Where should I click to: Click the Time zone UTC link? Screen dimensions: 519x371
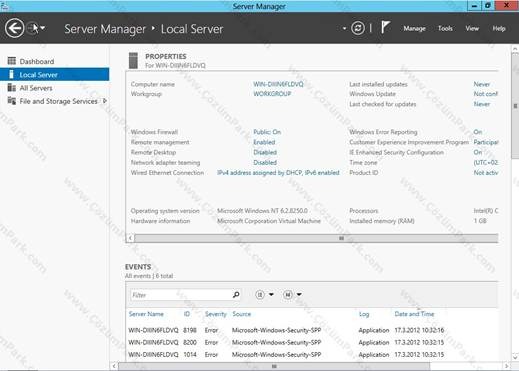pos(486,162)
